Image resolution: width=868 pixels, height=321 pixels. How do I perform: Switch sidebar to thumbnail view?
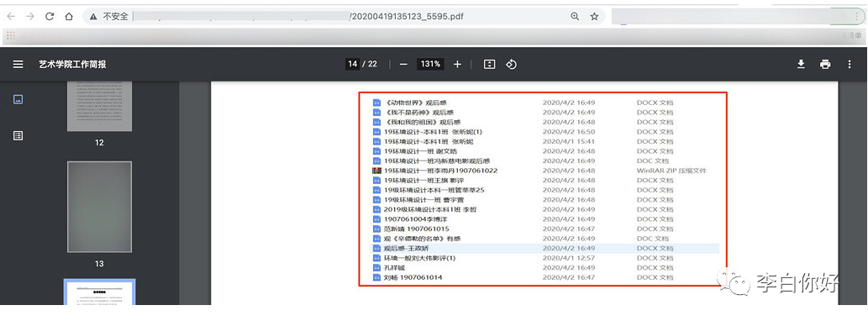pos(18,100)
